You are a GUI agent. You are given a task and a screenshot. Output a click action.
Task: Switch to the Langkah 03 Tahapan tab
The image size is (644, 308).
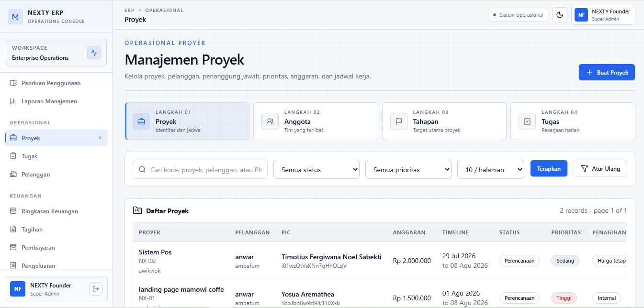[x=444, y=121]
